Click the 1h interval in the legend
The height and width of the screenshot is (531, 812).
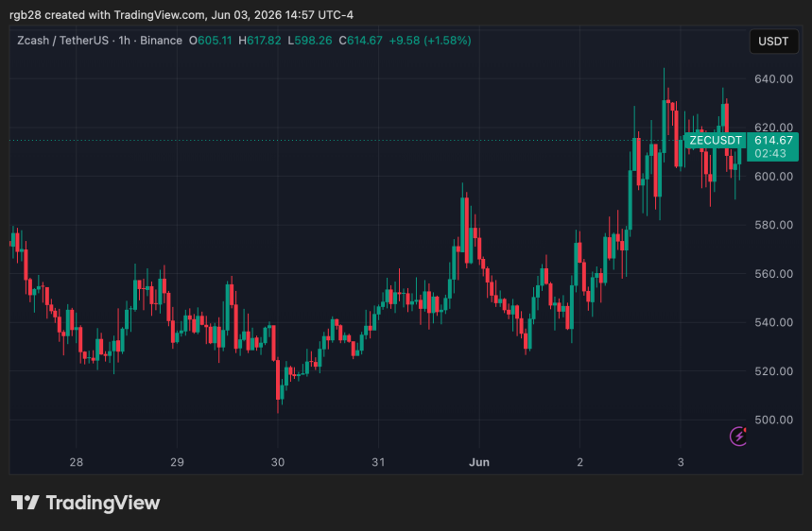pos(124,41)
